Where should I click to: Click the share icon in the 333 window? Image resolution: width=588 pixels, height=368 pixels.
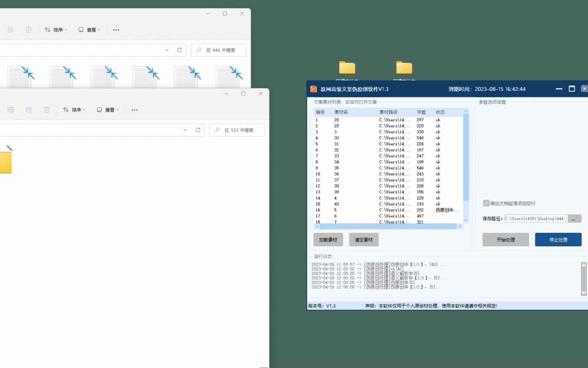pyautogui.click(x=29, y=110)
